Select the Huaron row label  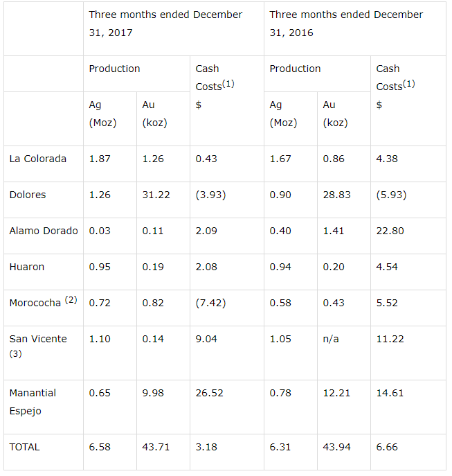27,267
